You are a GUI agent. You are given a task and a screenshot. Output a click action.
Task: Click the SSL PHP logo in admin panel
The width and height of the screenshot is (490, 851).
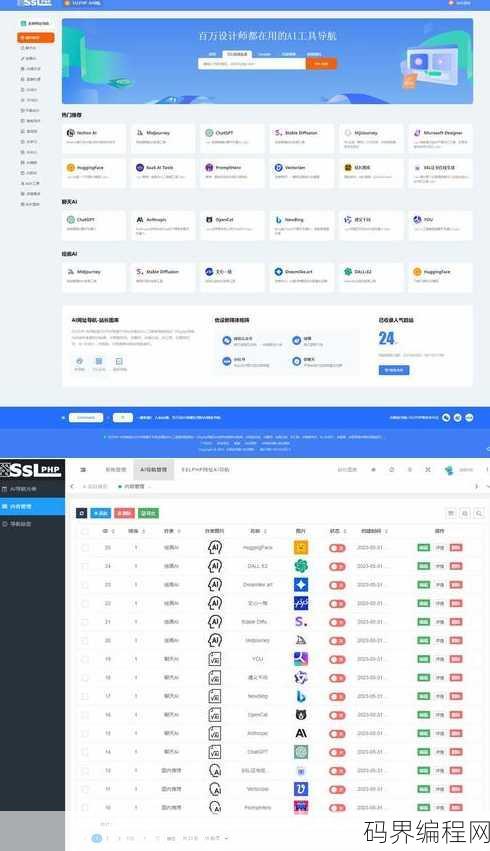31,469
